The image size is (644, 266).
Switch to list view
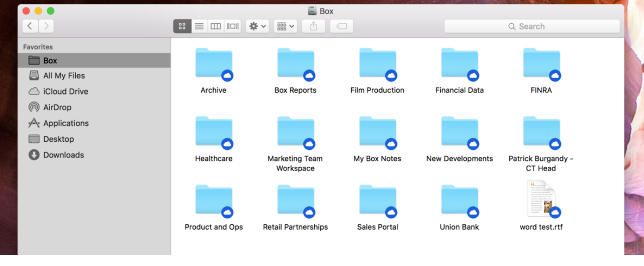coord(199,27)
